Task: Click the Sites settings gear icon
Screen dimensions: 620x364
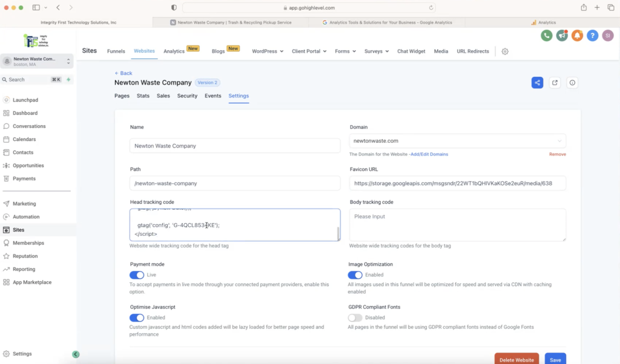Action: 505,51
